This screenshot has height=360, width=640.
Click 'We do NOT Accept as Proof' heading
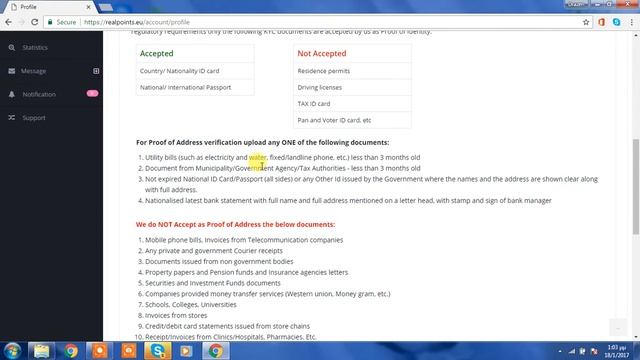click(x=236, y=224)
